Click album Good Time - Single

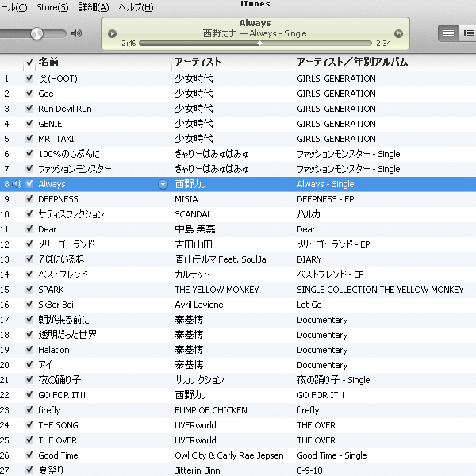(x=332, y=455)
